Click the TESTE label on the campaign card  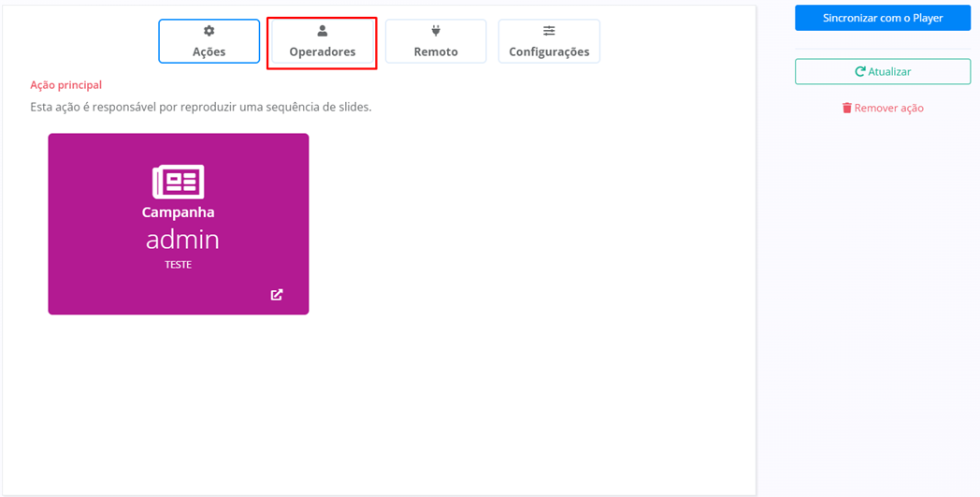coord(178,265)
